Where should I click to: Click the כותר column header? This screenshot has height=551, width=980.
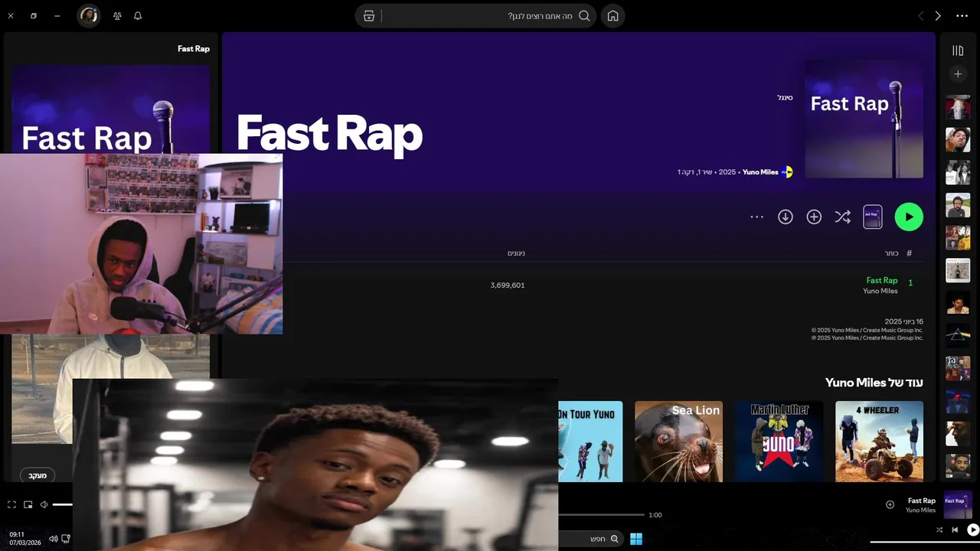point(891,253)
